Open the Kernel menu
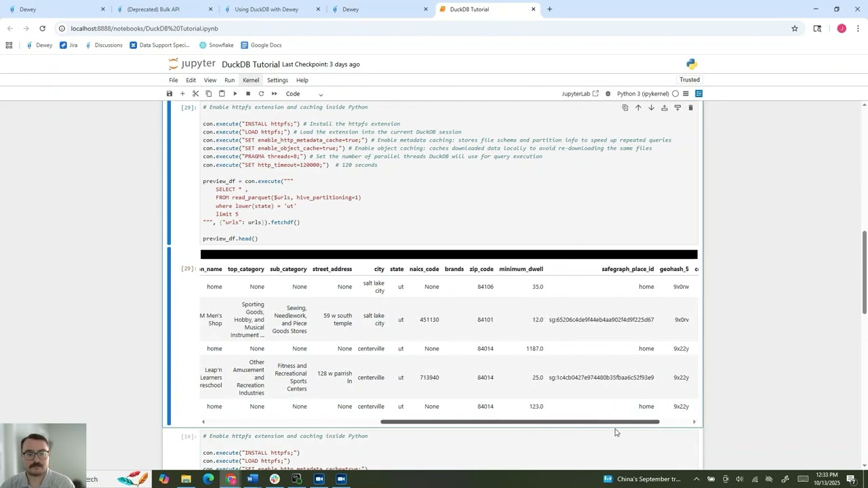The image size is (868, 488). tap(251, 80)
